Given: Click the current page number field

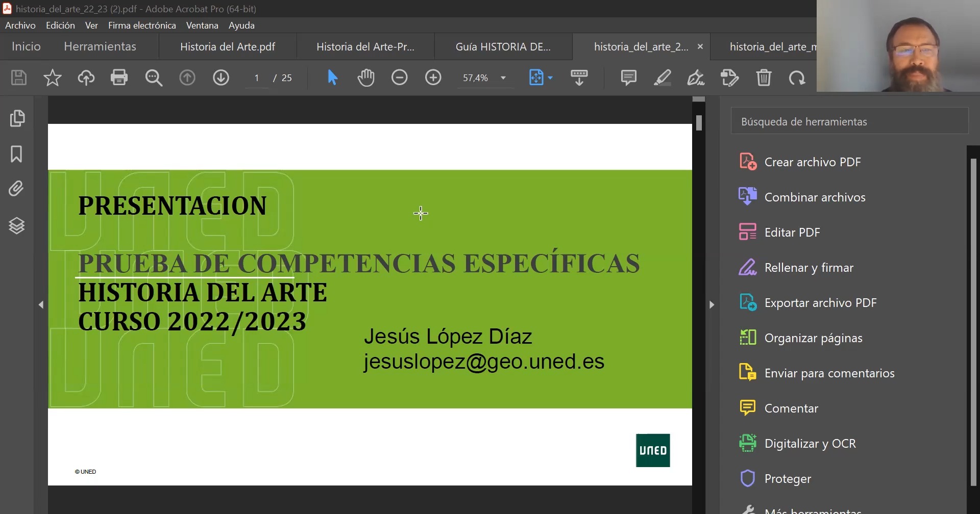Looking at the screenshot, I should 257,78.
